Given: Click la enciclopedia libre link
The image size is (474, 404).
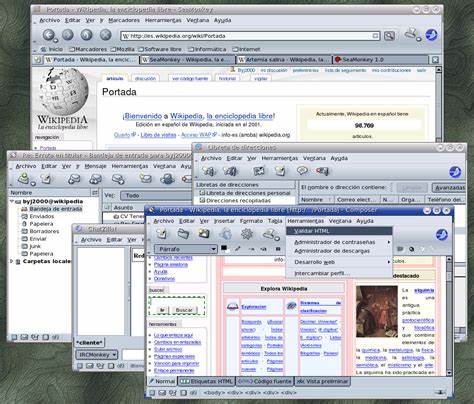Looking at the screenshot, I should click(240, 116).
